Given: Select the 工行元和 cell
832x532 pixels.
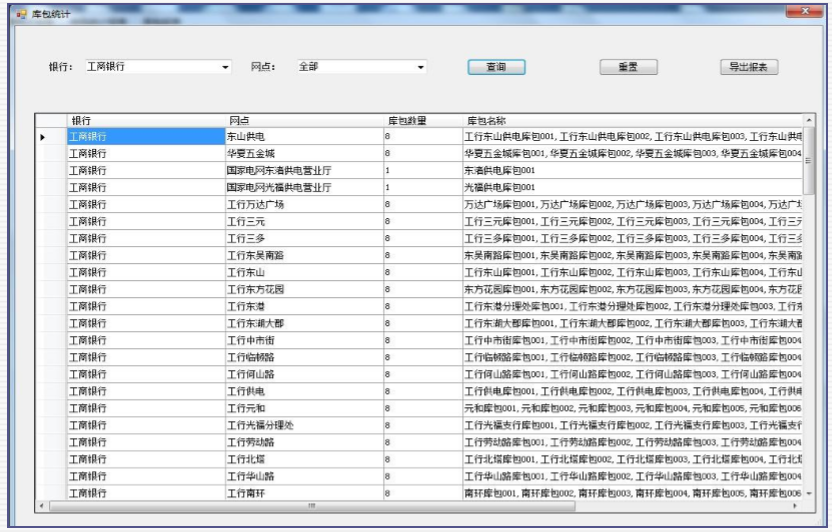Looking at the screenshot, I should click(x=305, y=408).
